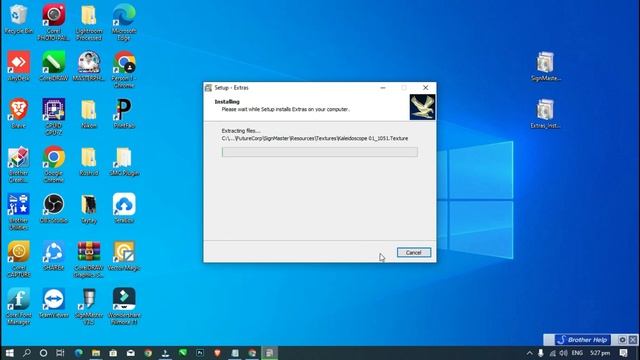Open Task View from the taskbar
This screenshot has height=360, width=640.
pos(60,353)
